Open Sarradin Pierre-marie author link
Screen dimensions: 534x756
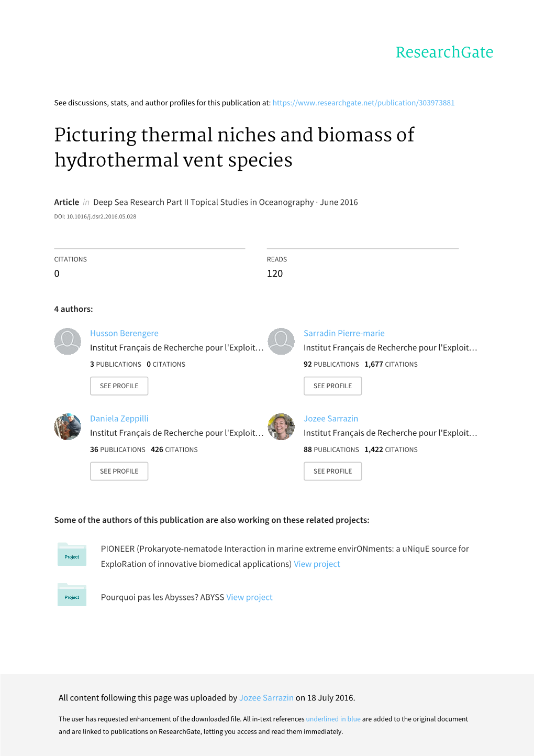[344, 333]
